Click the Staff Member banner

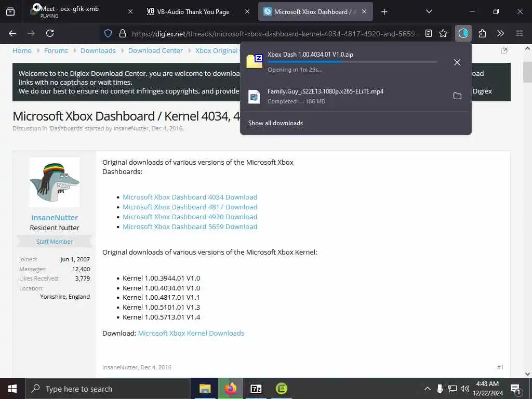55,242
